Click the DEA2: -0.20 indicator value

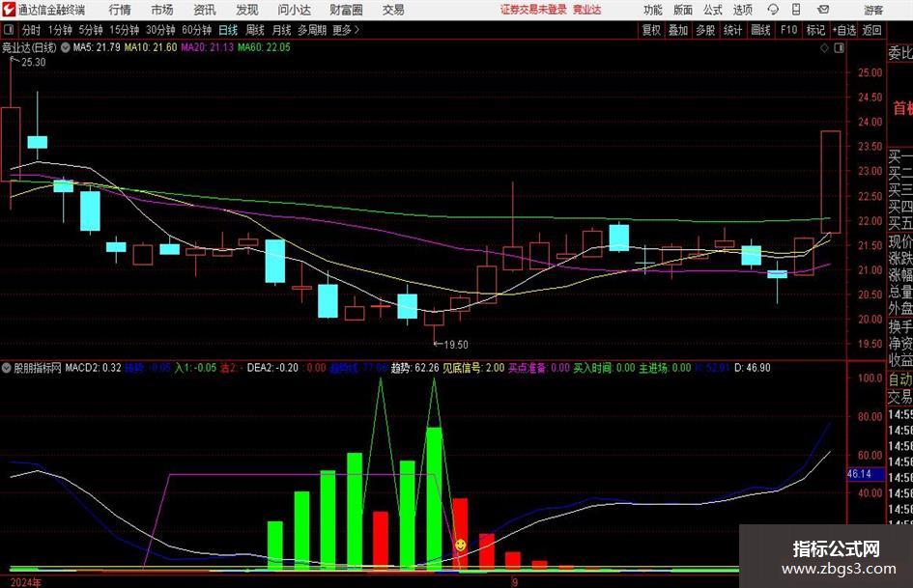pos(272,368)
